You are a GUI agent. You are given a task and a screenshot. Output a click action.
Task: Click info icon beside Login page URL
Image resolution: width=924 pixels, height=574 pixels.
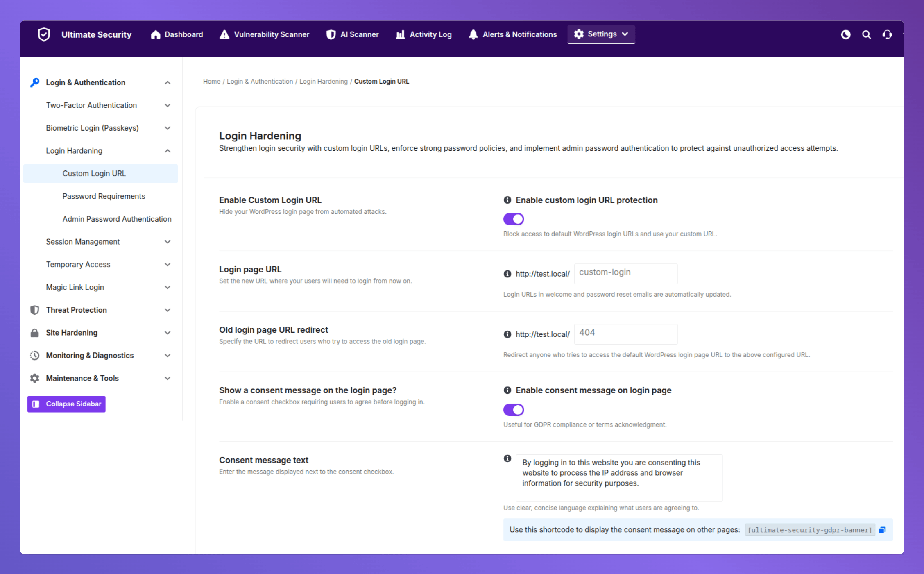coord(507,274)
